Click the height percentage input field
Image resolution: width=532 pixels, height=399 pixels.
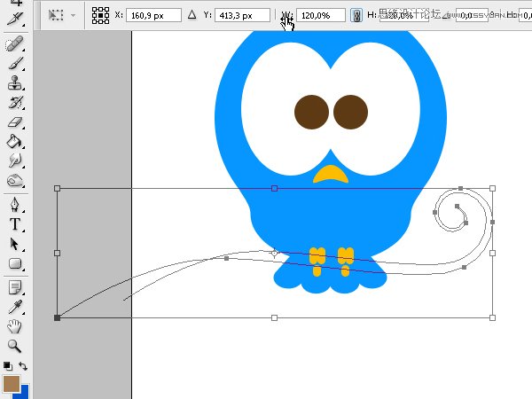pyautogui.click(x=403, y=15)
